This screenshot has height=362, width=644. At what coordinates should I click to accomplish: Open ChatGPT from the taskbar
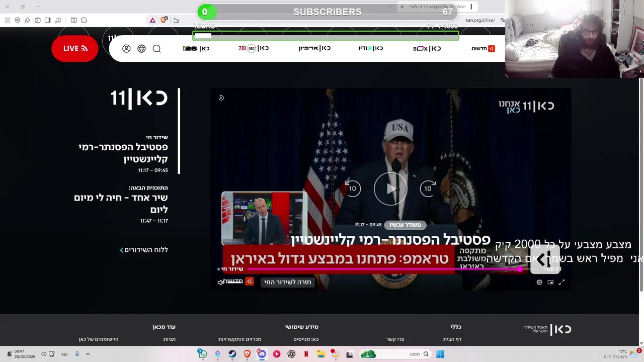coord(291,354)
